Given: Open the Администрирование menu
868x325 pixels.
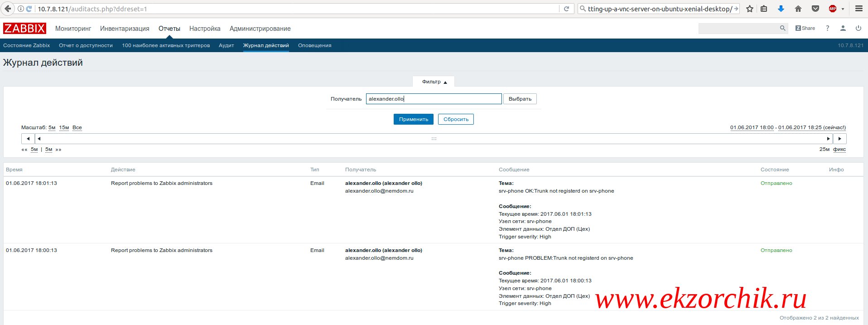Looking at the screenshot, I should [260, 29].
